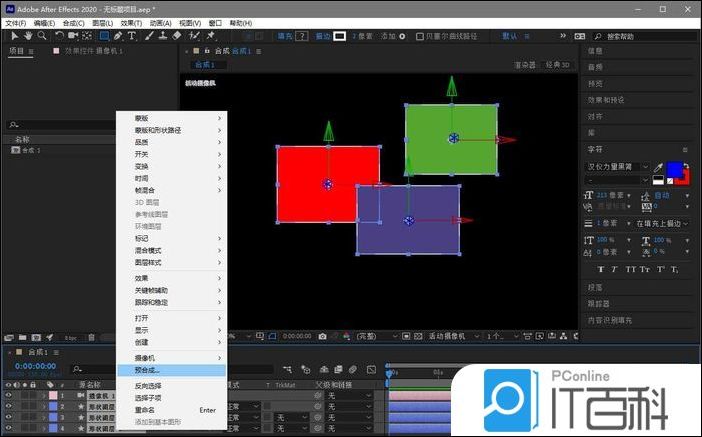Select the Zoom magnifier tool
This screenshot has width=702, height=437.
pos(42,36)
